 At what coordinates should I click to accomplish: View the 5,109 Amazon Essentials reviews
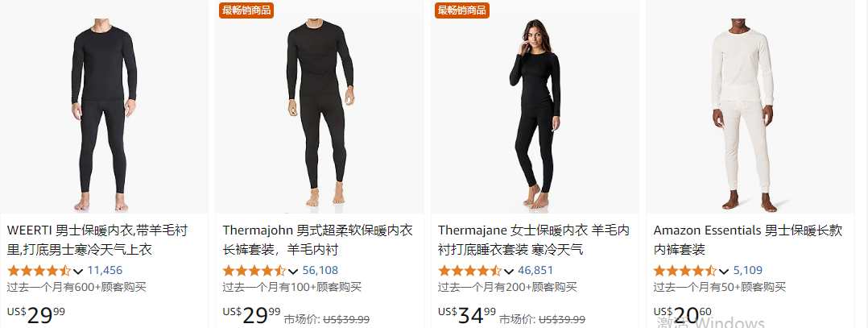click(x=748, y=271)
